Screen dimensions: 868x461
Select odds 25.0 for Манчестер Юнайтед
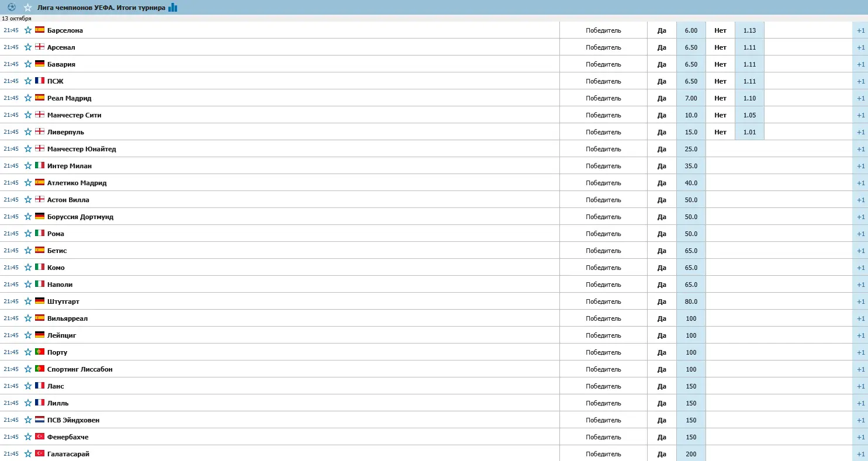[x=691, y=149]
